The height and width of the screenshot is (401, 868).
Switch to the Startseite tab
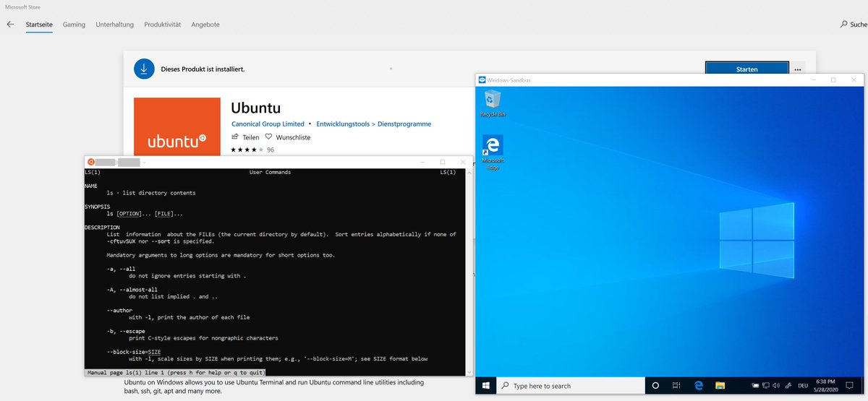[40, 24]
